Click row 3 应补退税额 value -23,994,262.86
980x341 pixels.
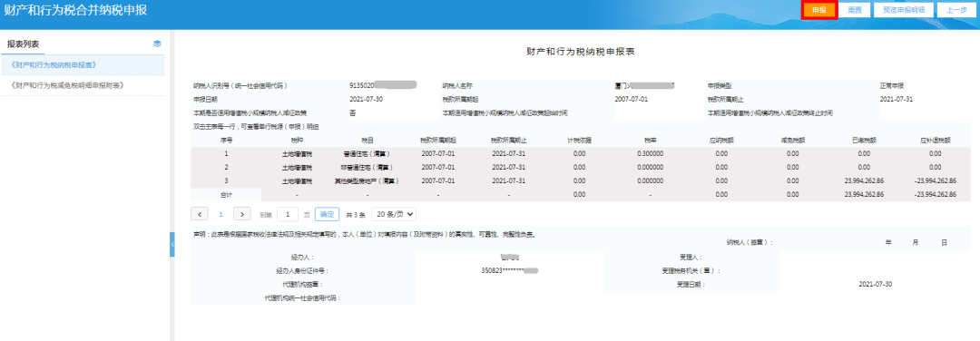[935, 181]
